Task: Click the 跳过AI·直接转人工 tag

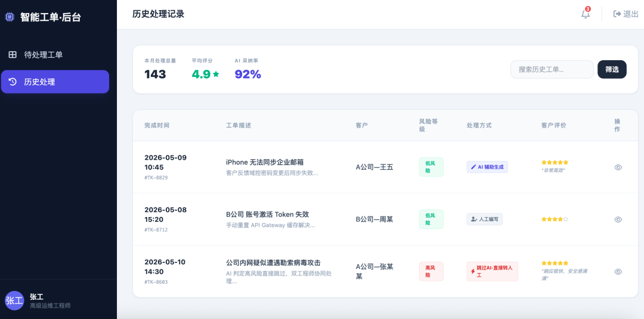Action: coord(492,271)
